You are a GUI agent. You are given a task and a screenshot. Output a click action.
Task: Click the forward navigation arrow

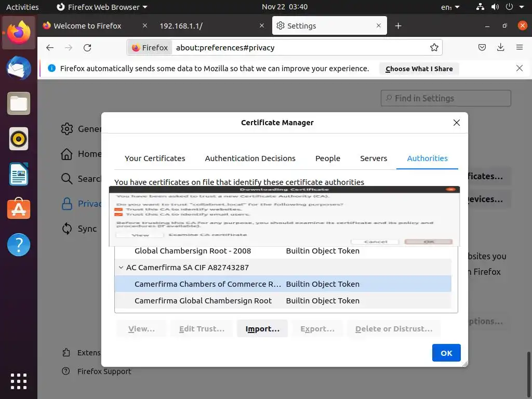tap(69, 47)
